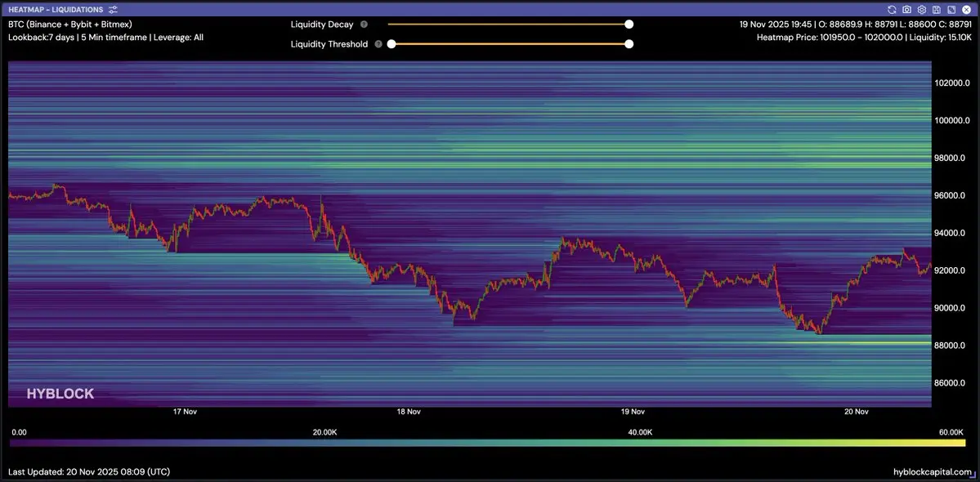Click the expand panel icon

tap(951, 10)
